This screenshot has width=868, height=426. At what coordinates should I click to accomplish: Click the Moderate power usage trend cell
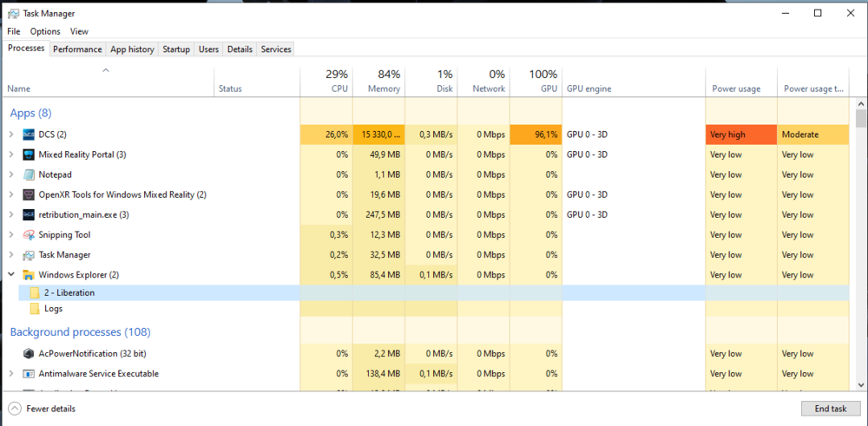point(813,134)
